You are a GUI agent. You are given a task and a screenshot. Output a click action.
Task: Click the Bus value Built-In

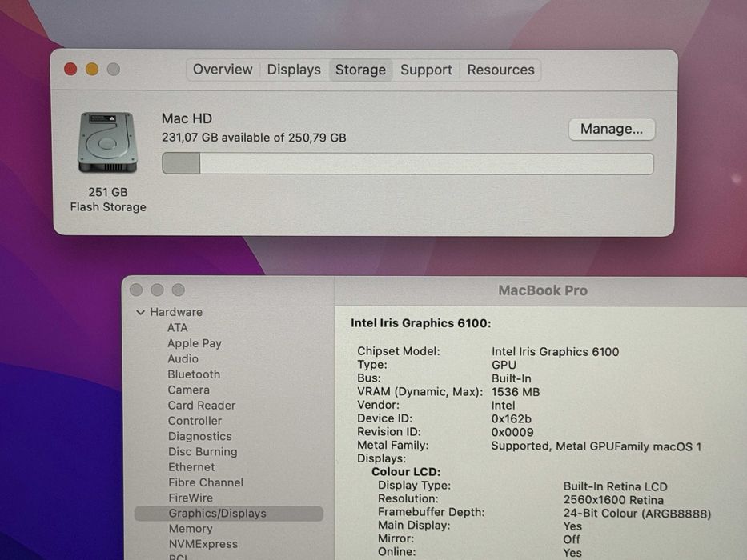[511, 378]
